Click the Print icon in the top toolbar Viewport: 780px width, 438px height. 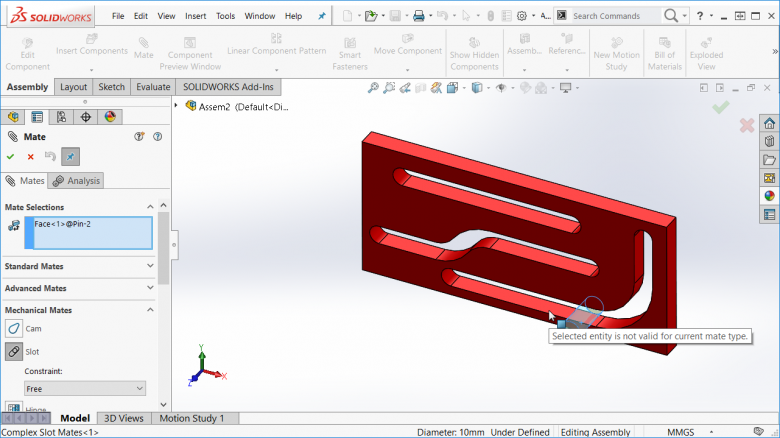tap(419, 16)
